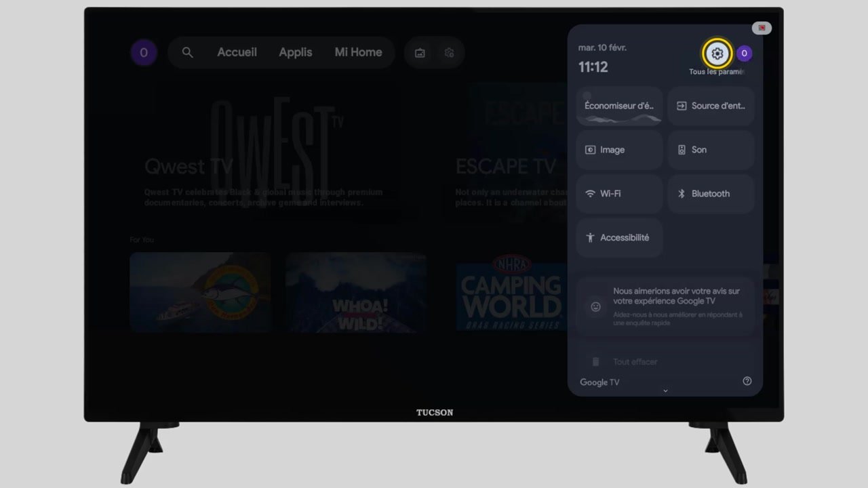Click the purple profile avatar in the panel

click(x=744, y=54)
